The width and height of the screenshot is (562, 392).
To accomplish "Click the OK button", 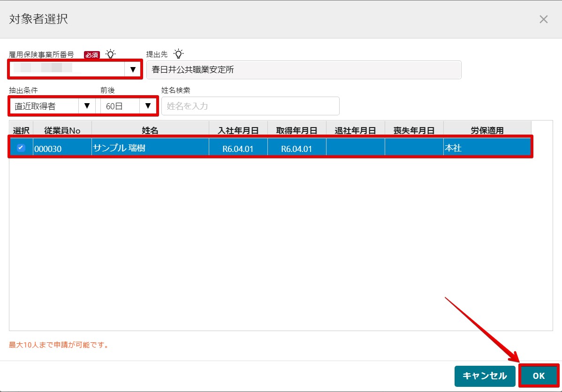I will tap(539, 376).
